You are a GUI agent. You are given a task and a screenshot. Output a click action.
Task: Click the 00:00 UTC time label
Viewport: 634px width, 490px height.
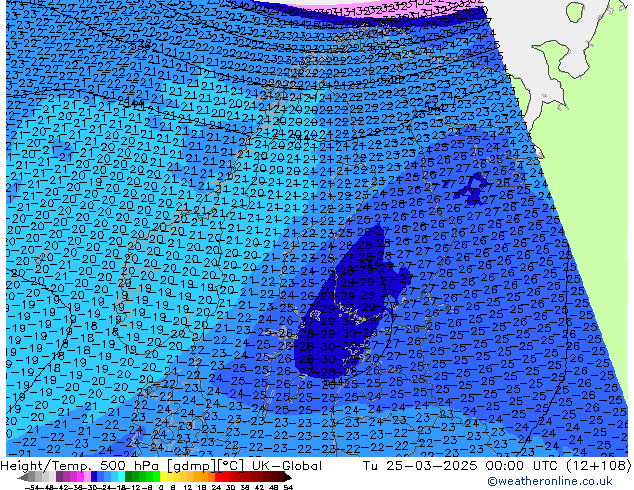(x=520, y=466)
